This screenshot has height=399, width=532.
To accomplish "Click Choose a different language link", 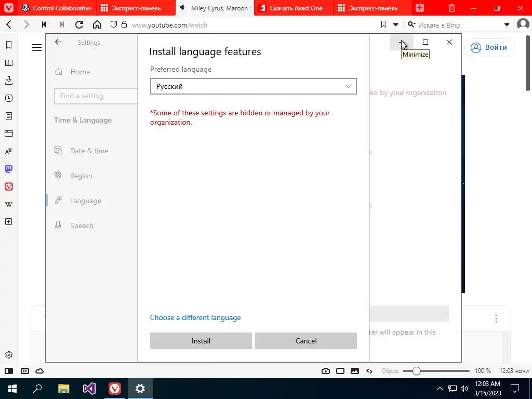I will 195,317.
